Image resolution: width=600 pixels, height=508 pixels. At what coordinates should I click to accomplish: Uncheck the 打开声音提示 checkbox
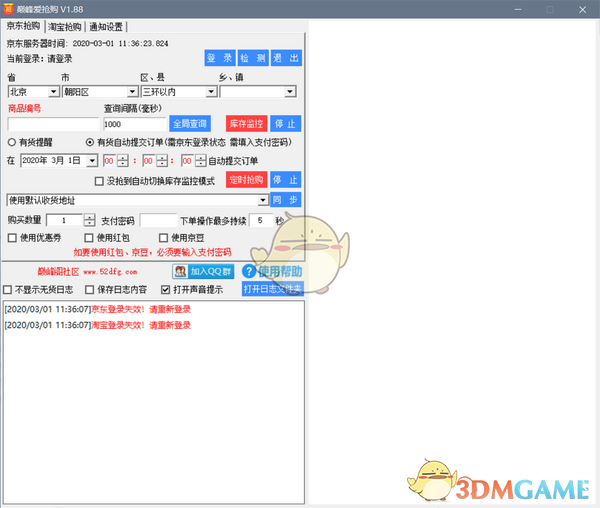pos(165,290)
